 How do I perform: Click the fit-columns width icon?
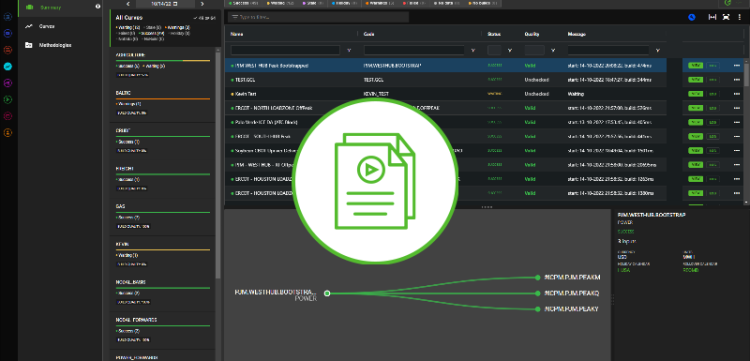coord(712,17)
